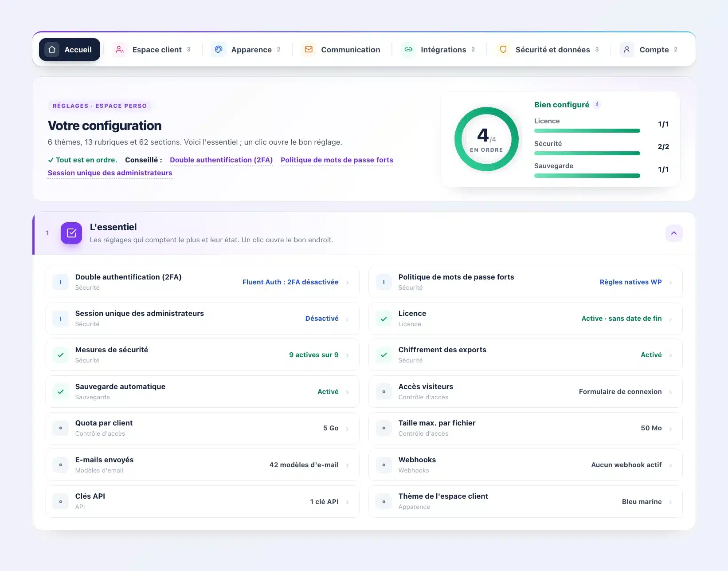Collapse the L'essentiel section
This screenshot has width=728, height=571.
[674, 233]
